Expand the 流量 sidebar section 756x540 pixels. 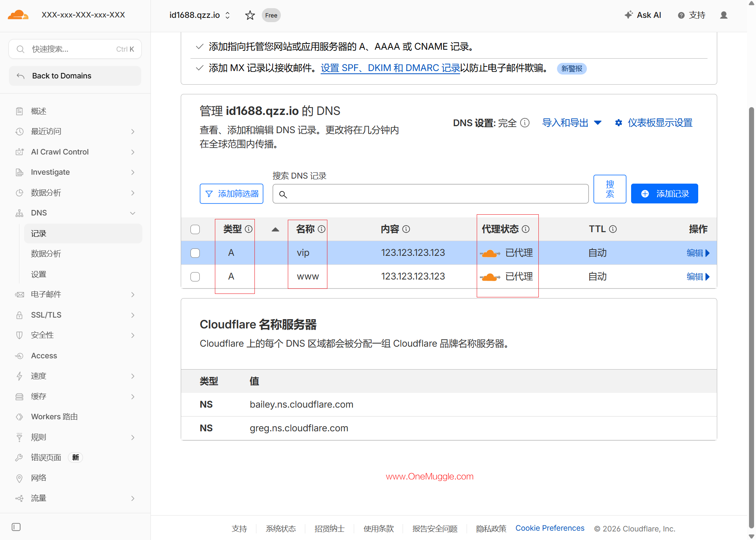pos(133,498)
